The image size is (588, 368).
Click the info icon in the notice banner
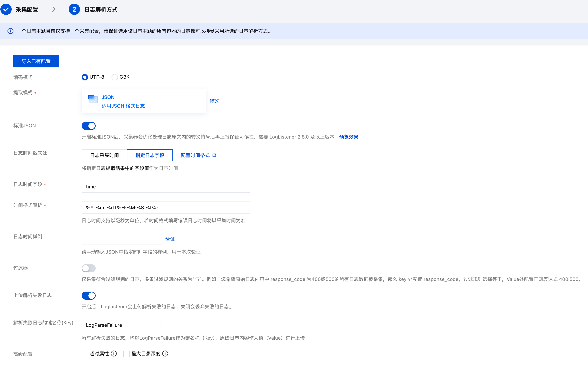[10, 31]
